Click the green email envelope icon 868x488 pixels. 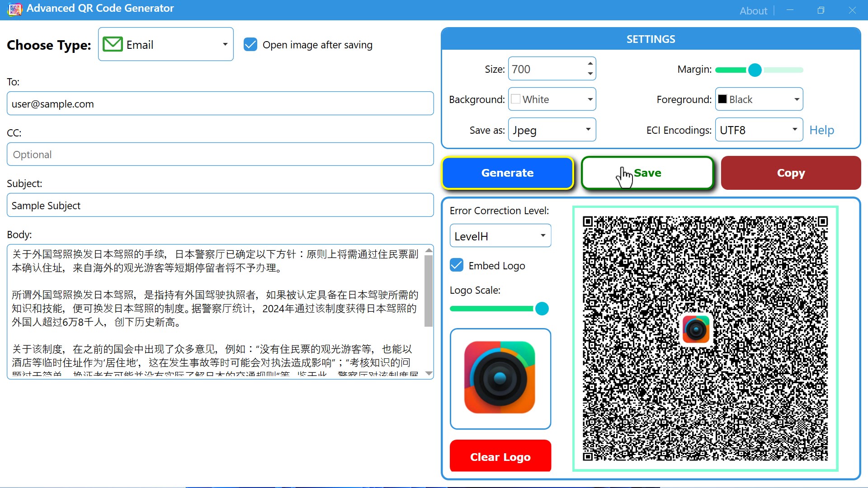113,44
